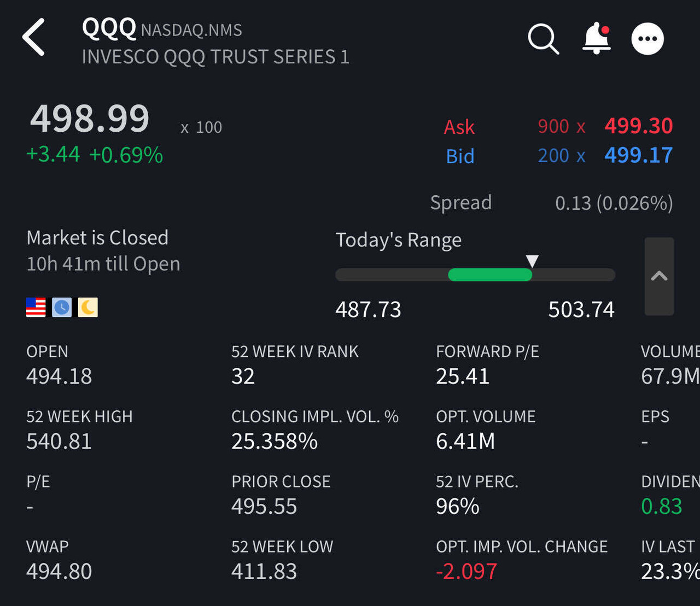The height and width of the screenshot is (606, 700).
Task: Tap the white range marker triangle
Action: click(532, 261)
